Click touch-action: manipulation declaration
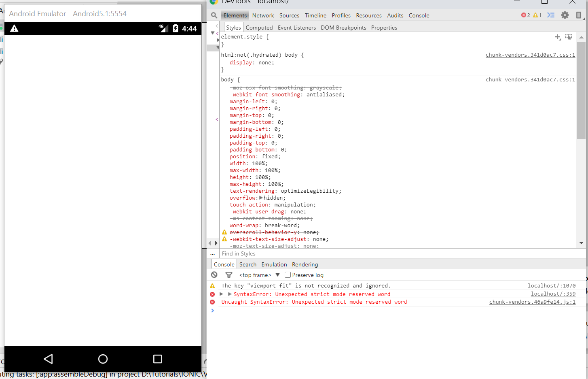588x379 pixels. click(273, 205)
